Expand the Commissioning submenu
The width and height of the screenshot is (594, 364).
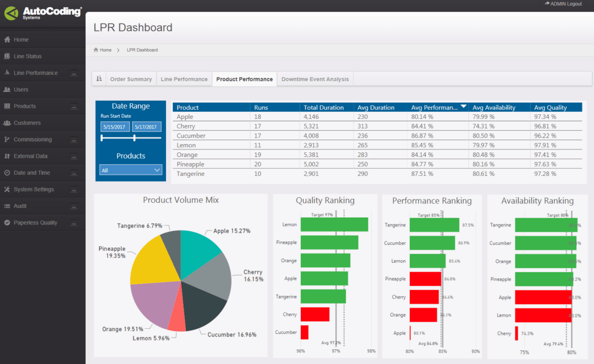click(74, 140)
